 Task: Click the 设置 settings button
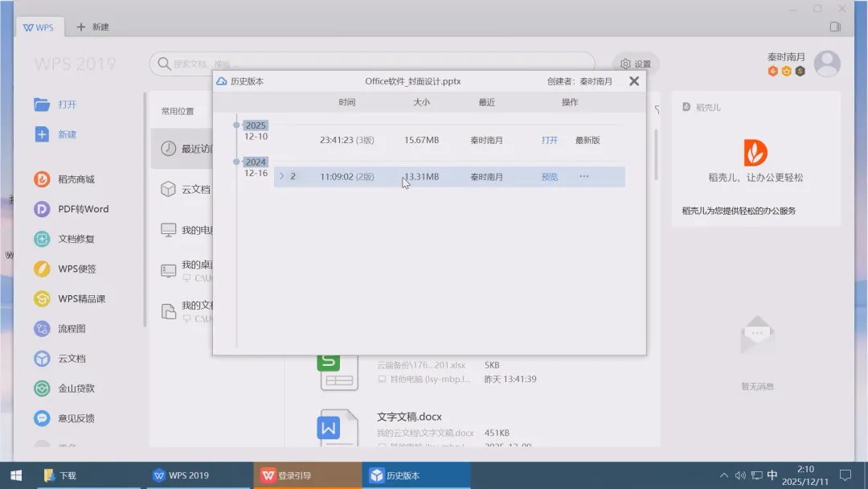click(x=635, y=64)
